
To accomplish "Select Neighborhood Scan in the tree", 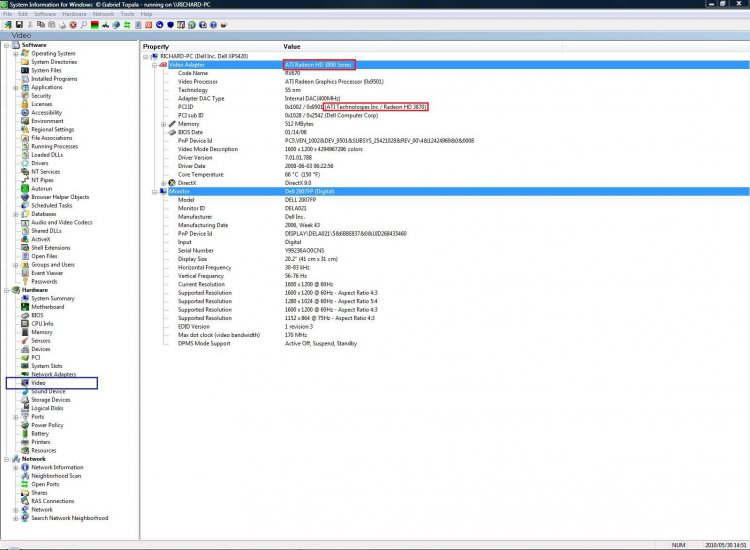I will (56, 476).
